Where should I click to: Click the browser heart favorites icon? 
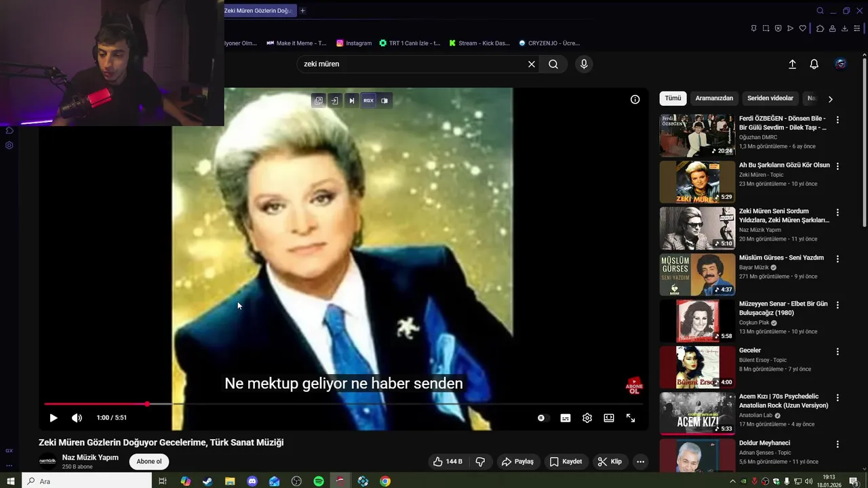pos(802,28)
